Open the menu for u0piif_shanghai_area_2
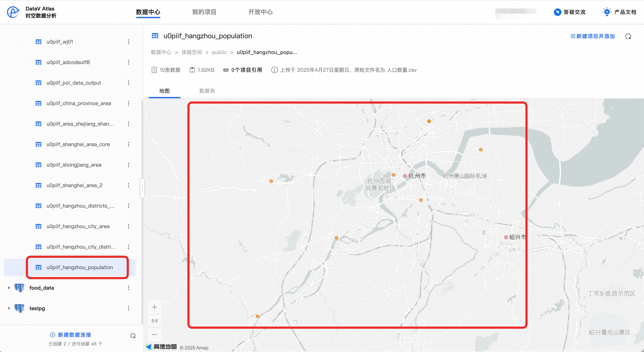This screenshot has width=644, height=352. pyautogui.click(x=128, y=185)
